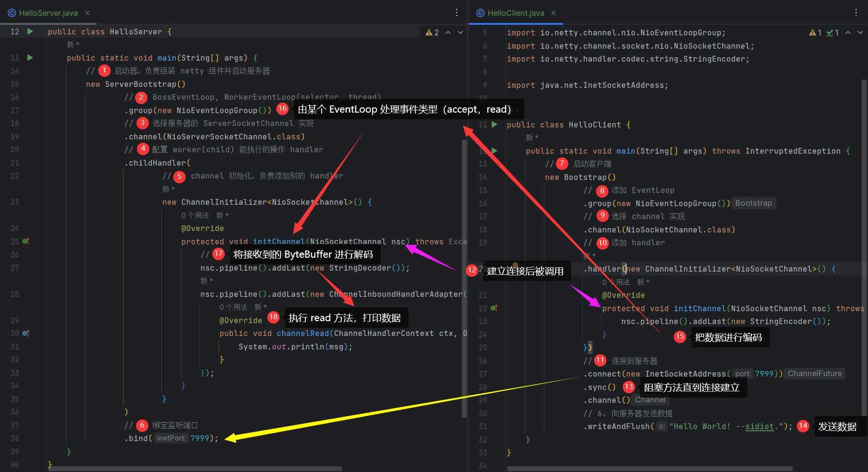
Task: Open typo check indicator in HelloClient editor
Action: click(x=833, y=32)
